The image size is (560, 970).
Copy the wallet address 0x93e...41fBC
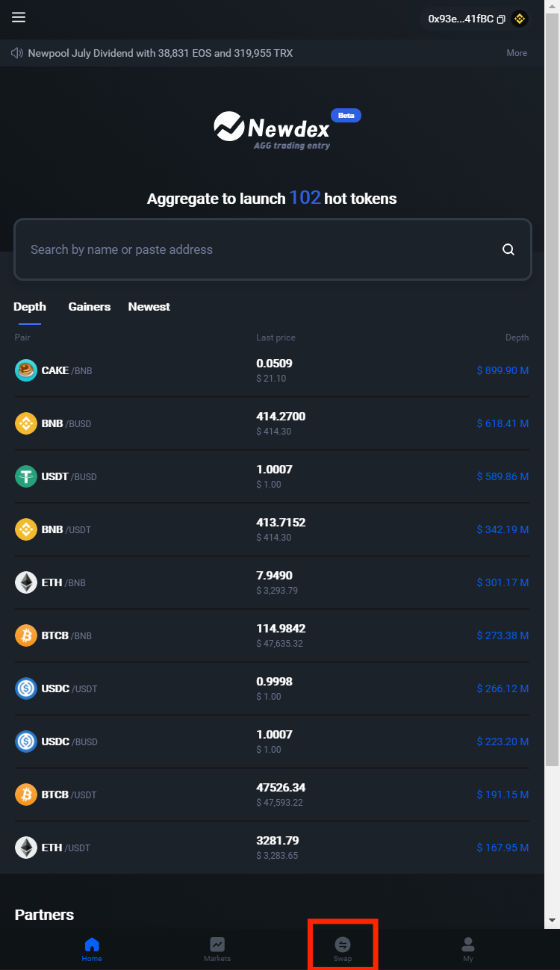pyautogui.click(x=501, y=19)
